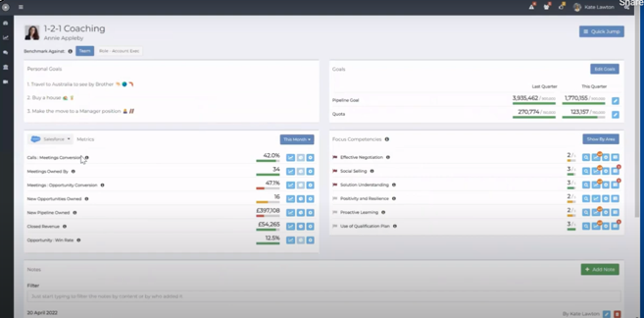Screen dimensions: 644x318
Task: Open the line chart analytics sidebar icon
Action: tap(6, 38)
